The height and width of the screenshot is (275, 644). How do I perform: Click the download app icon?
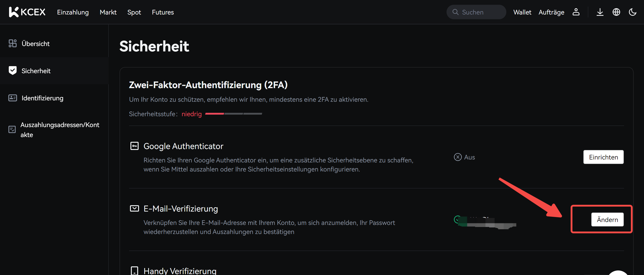[x=600, y=12]
